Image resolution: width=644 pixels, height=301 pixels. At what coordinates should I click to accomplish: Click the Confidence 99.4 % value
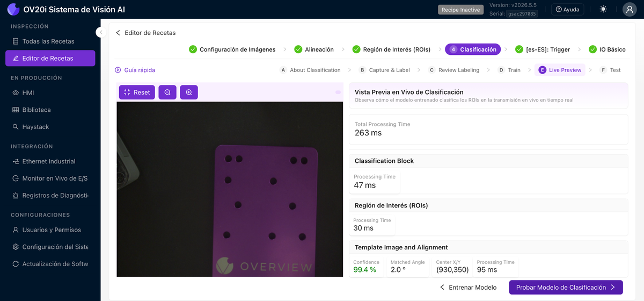point(364,270)
